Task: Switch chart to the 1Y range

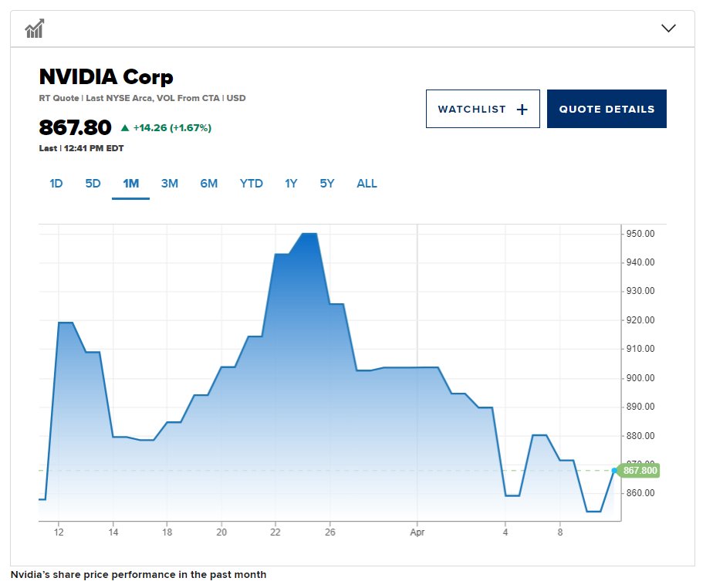Action: pos(291,184)
